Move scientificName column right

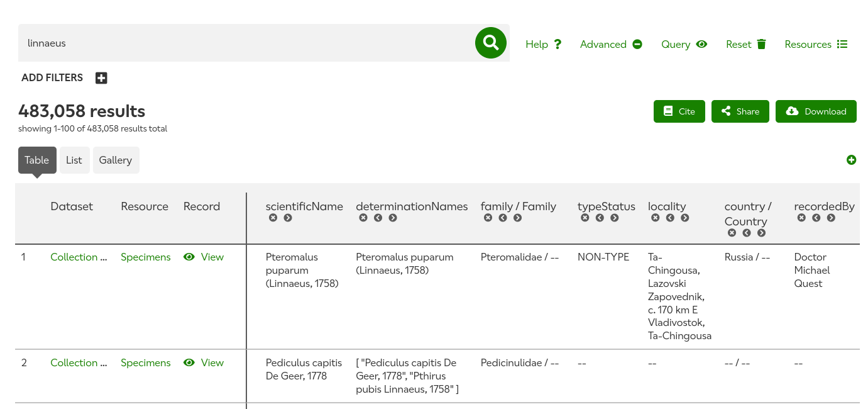point(288,218)
